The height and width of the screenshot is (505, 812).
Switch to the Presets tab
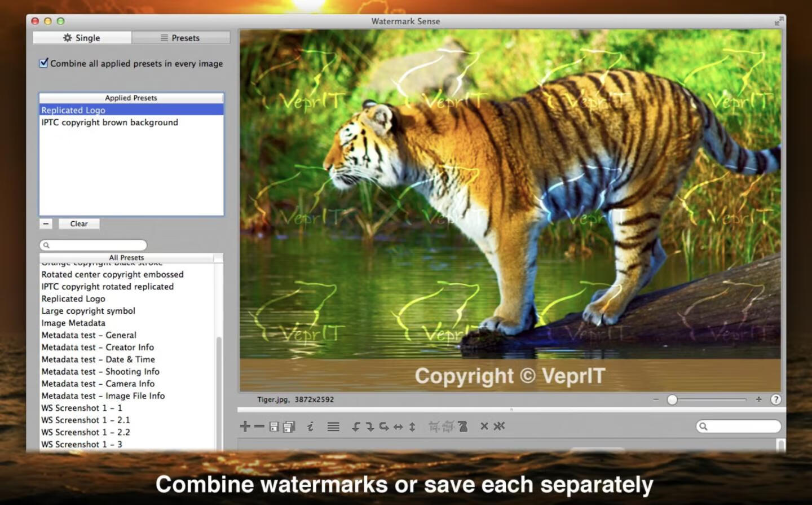pyautogui.click(x=180, y=38)
